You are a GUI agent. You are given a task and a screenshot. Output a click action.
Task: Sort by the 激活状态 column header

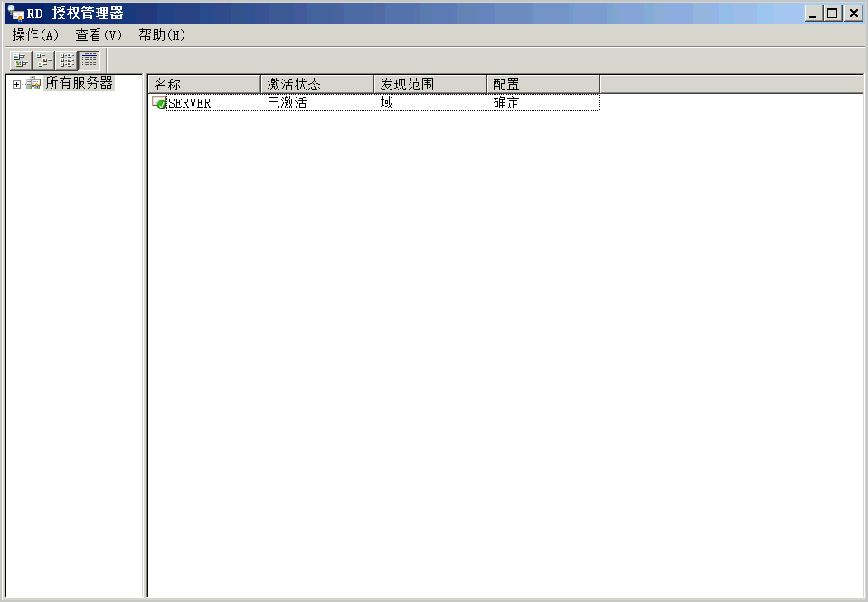317,84
